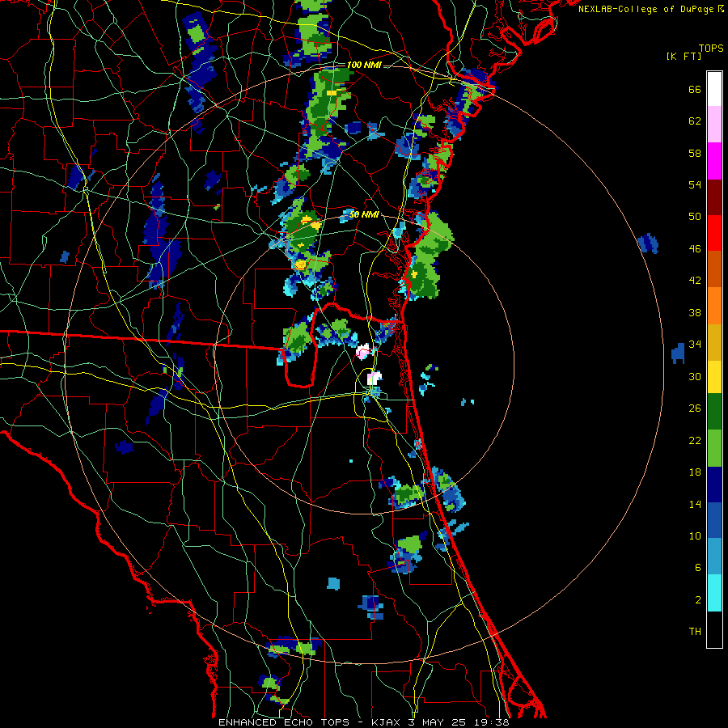Viewport: 728px width, 728px height.
Task: Select the 26 legend value
Action: 695,408
